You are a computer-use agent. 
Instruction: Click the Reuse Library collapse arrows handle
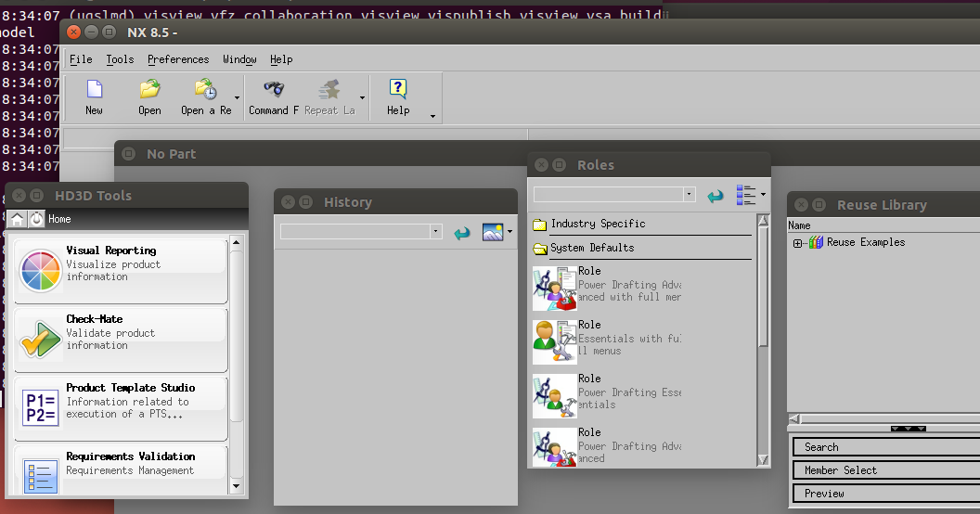click(x=909, y=429)
